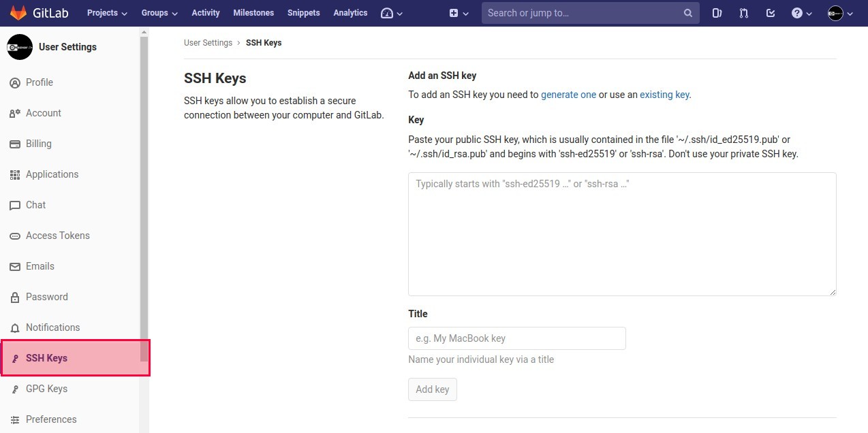This screenshot has height=433, width=868.
Task: Follow the 'generate one' link
Action: coord(569,95)
